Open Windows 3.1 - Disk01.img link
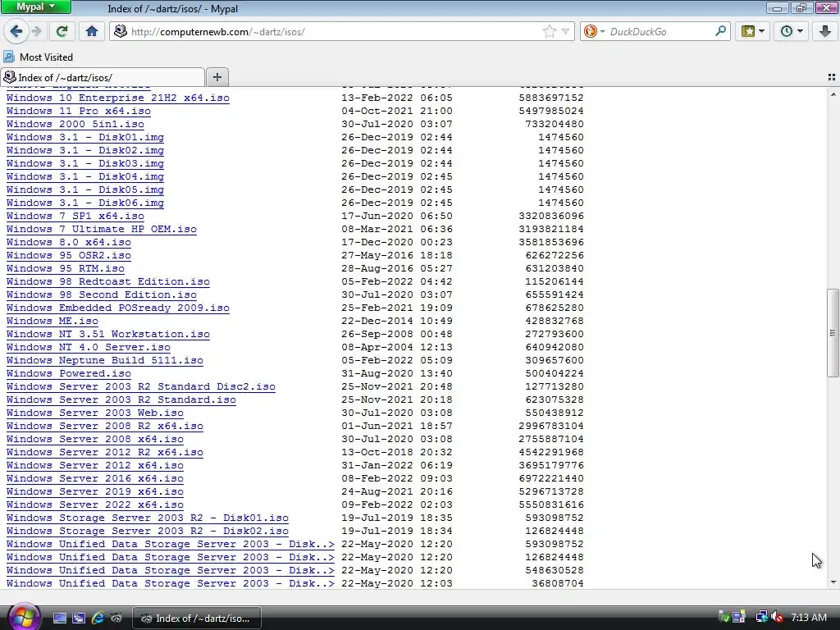Image resolution: width=840 pixels, height=630 pixels. 85,137
